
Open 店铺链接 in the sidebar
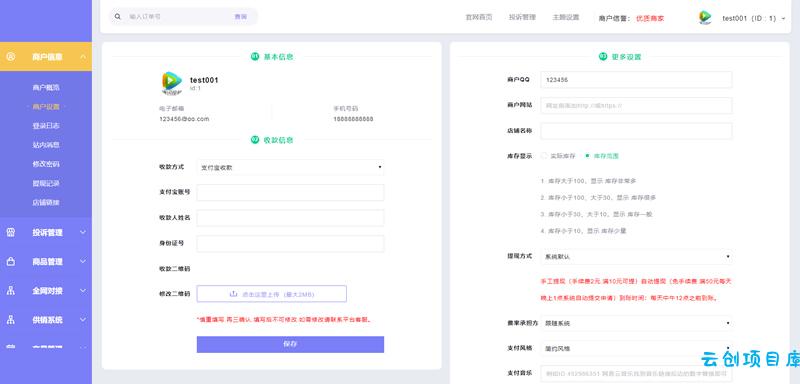pos(46,202)
